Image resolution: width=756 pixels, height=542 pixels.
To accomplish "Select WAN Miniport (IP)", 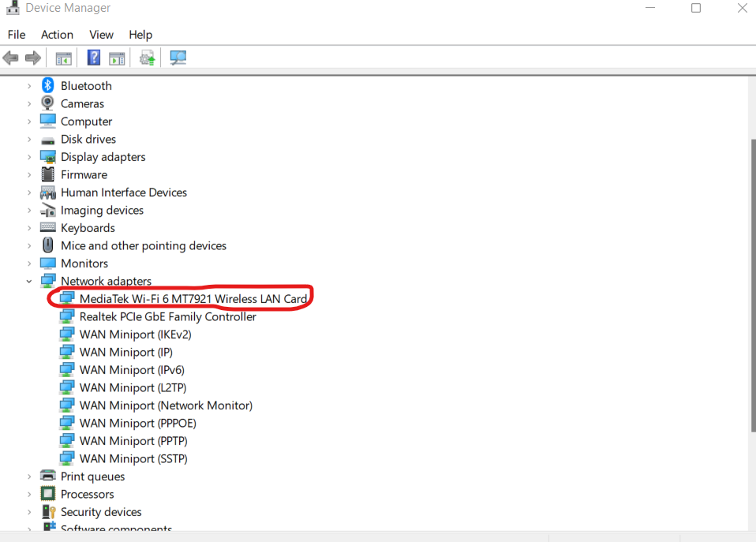I will click(125, 352).
